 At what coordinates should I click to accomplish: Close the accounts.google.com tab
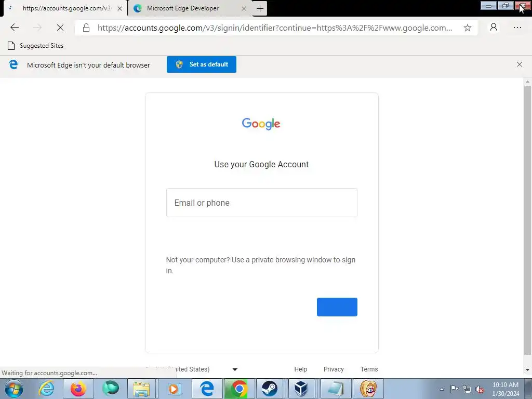coord(119,8)
